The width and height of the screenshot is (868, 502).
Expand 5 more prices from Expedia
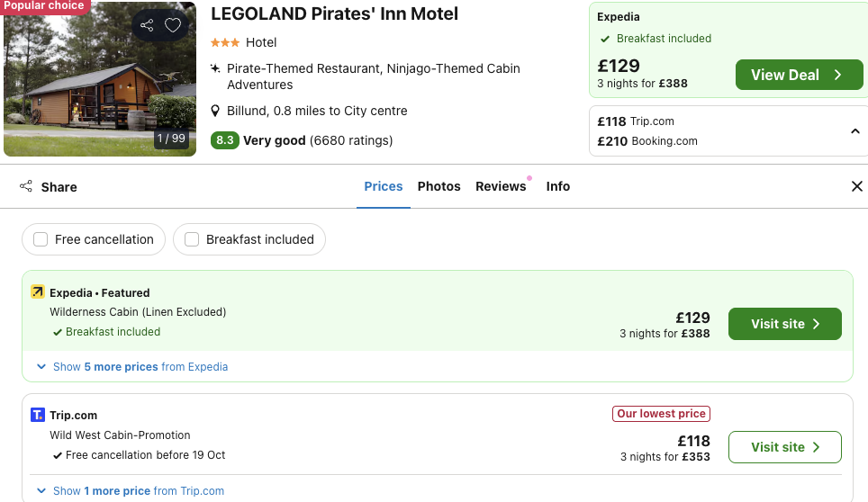click(131, 367)
